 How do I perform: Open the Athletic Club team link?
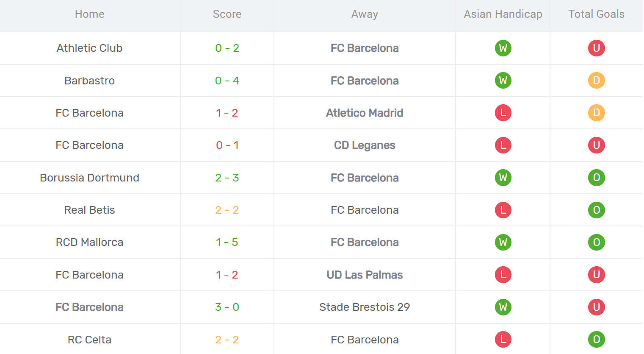tap(89, 48)
